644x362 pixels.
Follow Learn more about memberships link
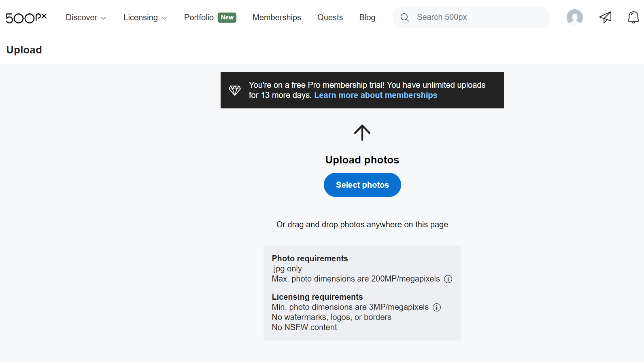point(376,95)
